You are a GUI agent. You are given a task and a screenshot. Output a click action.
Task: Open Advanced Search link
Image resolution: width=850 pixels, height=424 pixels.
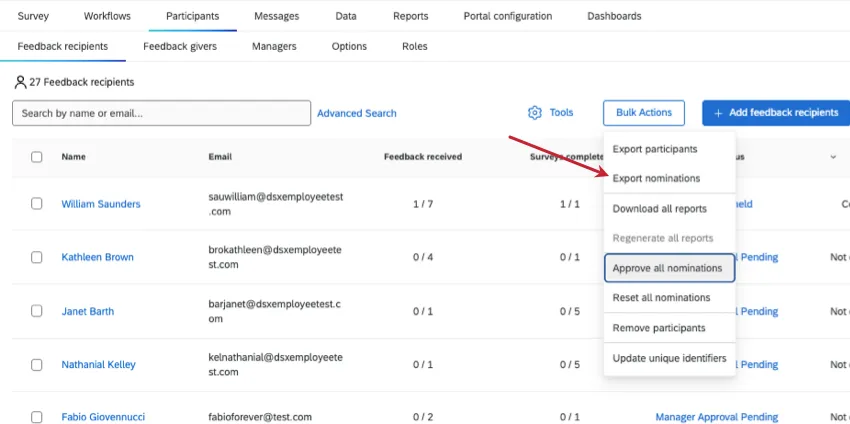coord(357,113)
